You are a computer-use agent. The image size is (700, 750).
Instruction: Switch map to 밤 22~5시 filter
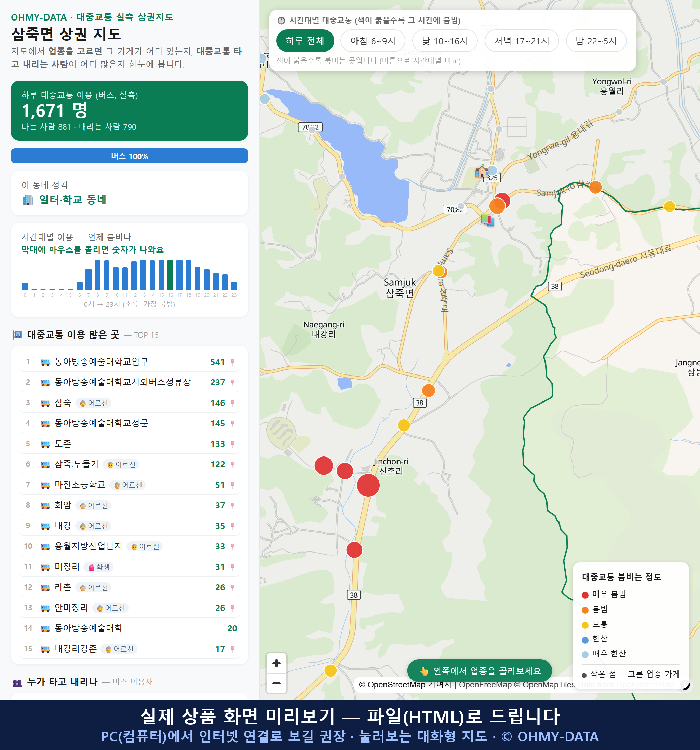coord(596,41)
